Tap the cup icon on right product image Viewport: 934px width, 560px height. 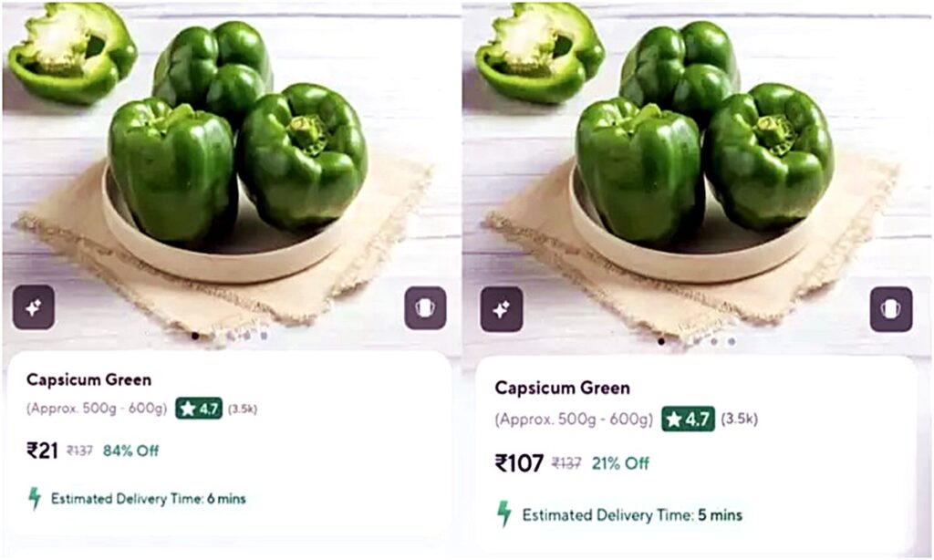[x=891, y=310]
